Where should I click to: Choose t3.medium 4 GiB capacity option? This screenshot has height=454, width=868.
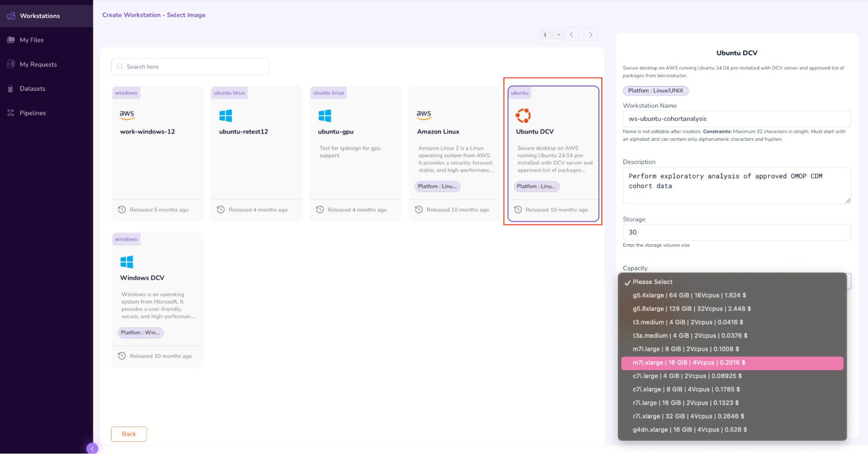687,322
